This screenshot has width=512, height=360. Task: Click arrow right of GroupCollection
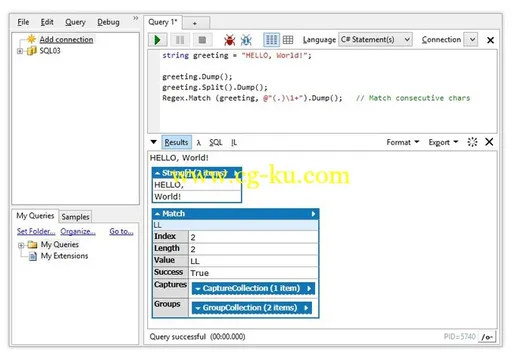(x=306, y=308)
